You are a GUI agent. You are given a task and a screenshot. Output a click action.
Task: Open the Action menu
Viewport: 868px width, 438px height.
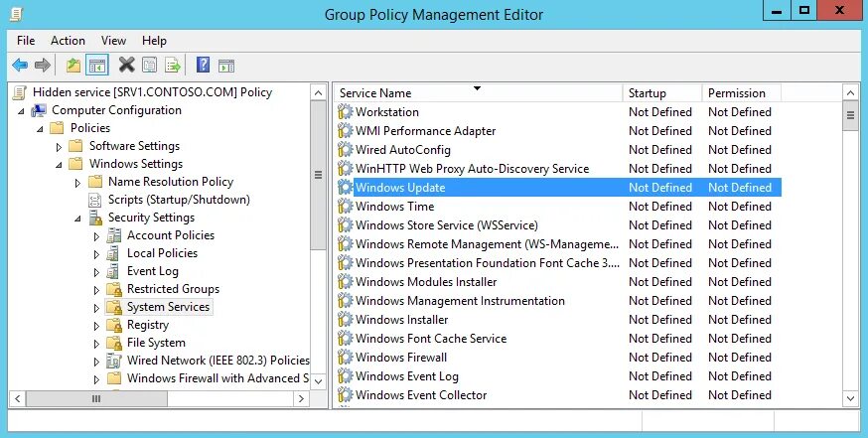68,41
